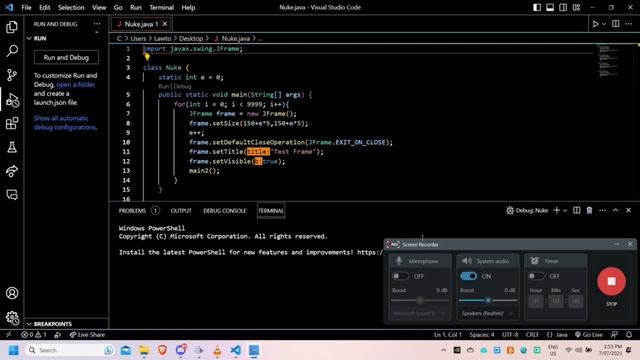Image resolution: width=640 pixels, height=360 pixels.
Task: Open the Accounts menu icon
Action: click(12, 293)
